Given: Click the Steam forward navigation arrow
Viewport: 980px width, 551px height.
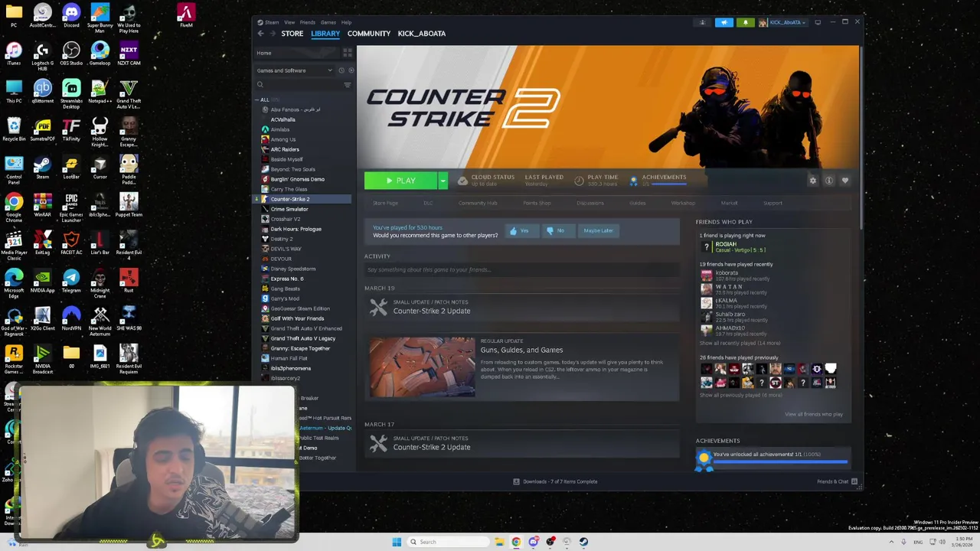Looking at the screenshot, I should coord(273,34).
